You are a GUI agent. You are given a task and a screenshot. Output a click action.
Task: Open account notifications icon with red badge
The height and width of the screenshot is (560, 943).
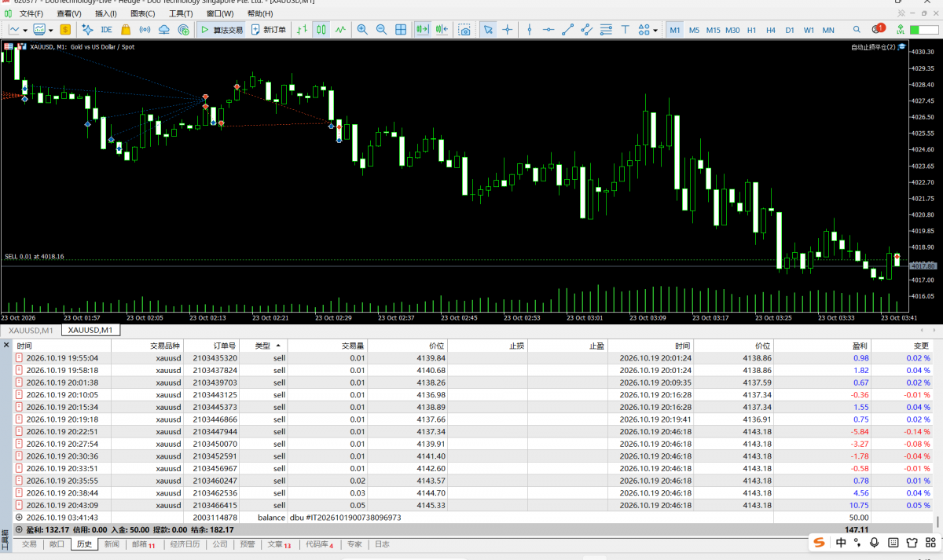click(x=878, y=29)
